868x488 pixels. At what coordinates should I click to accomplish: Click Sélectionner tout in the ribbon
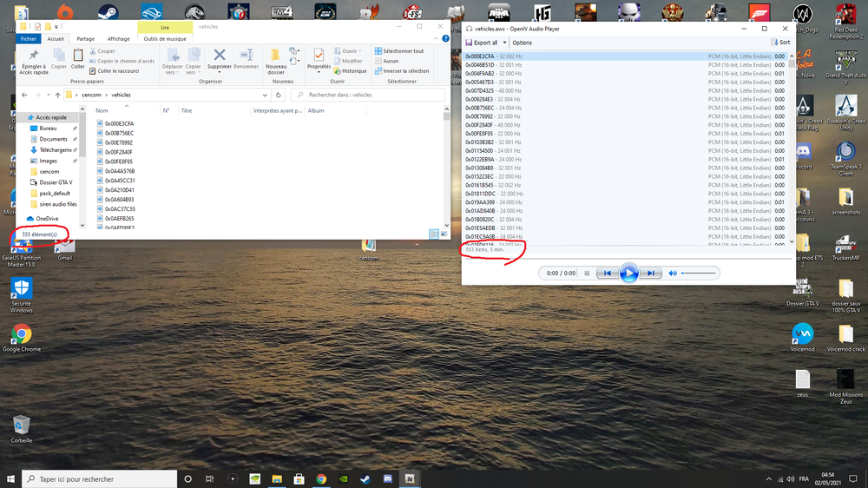pyautogui.click(x=404, y=51)
